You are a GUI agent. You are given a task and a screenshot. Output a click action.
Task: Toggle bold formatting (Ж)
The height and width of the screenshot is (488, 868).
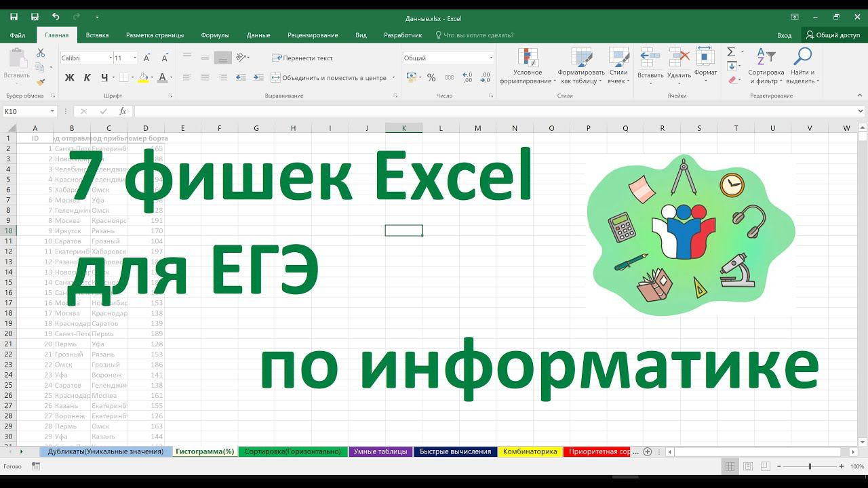pyautogui.click(x=69, y=78)
